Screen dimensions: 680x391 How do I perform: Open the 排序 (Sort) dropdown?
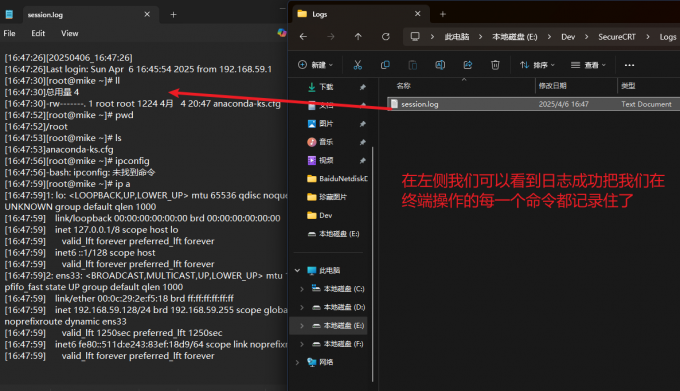tap(537, 65)
